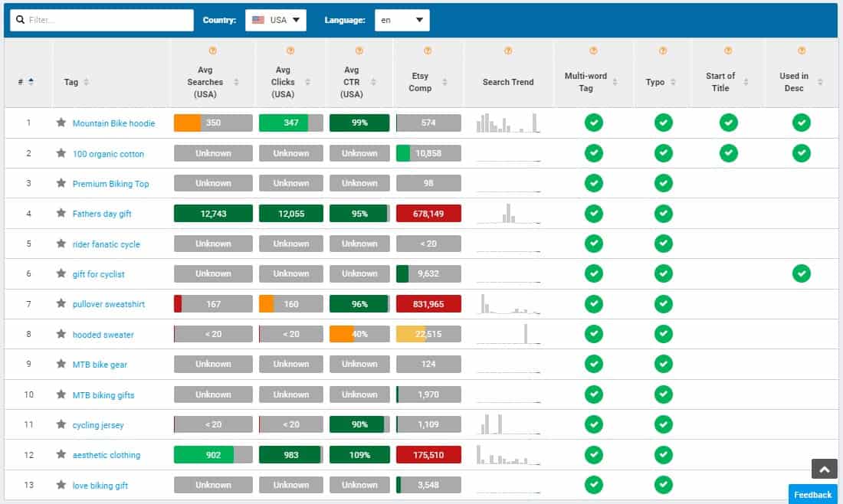Open the Country USA dropdown
843x504 pixels.
point(276,21)
